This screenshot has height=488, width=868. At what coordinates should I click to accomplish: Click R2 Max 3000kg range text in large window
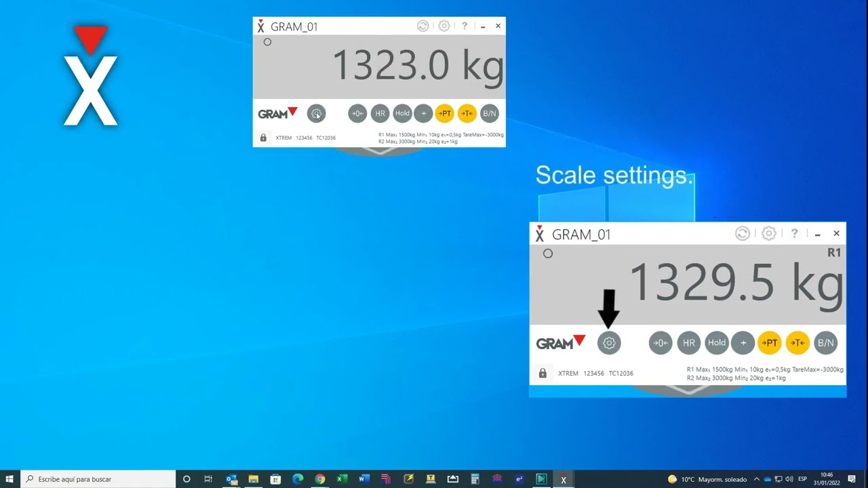coord(736,378)
